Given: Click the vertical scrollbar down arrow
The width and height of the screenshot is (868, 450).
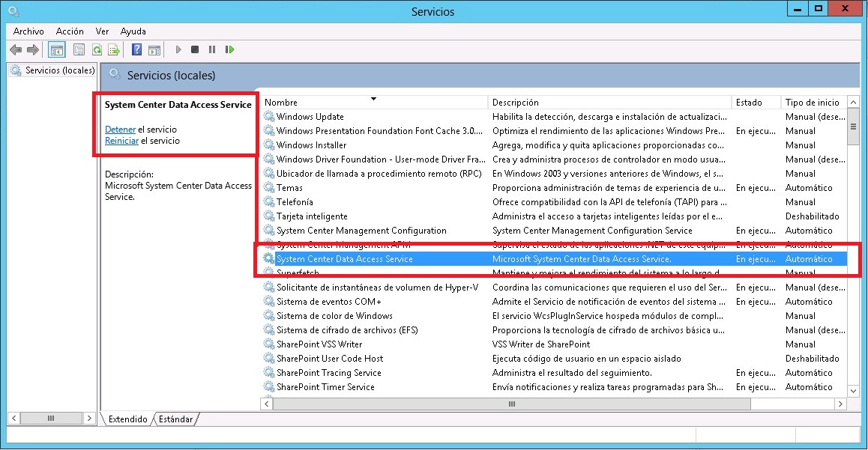Looking at the screenshot, I should point(853,391).
